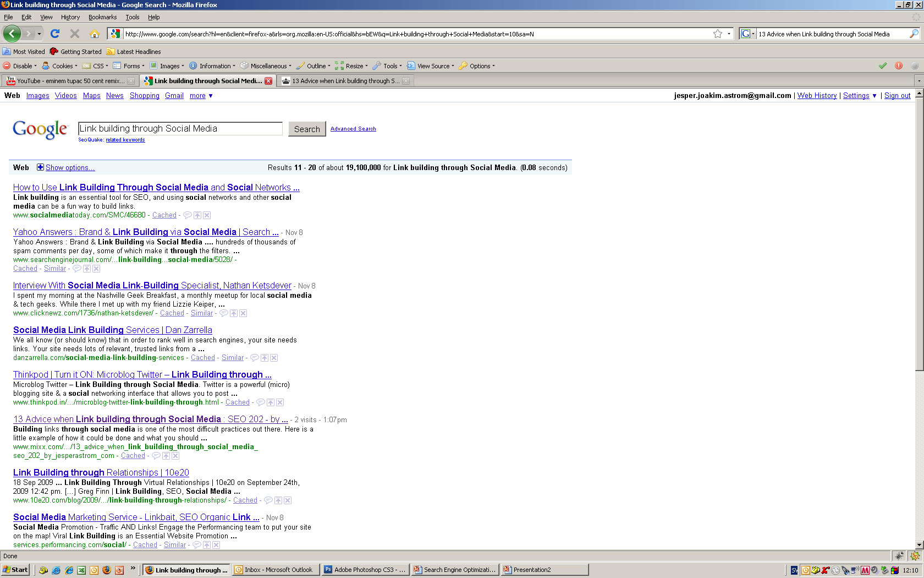Click the red error indicator icon in the developer toolbar
Screen dimensions: 924x578
click(x=899, y=66)
